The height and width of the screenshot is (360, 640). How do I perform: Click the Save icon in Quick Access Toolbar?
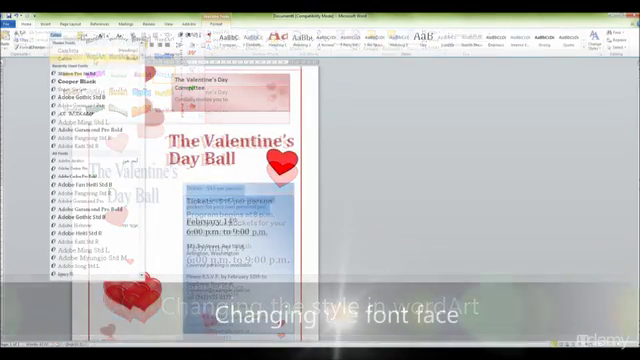9,16
